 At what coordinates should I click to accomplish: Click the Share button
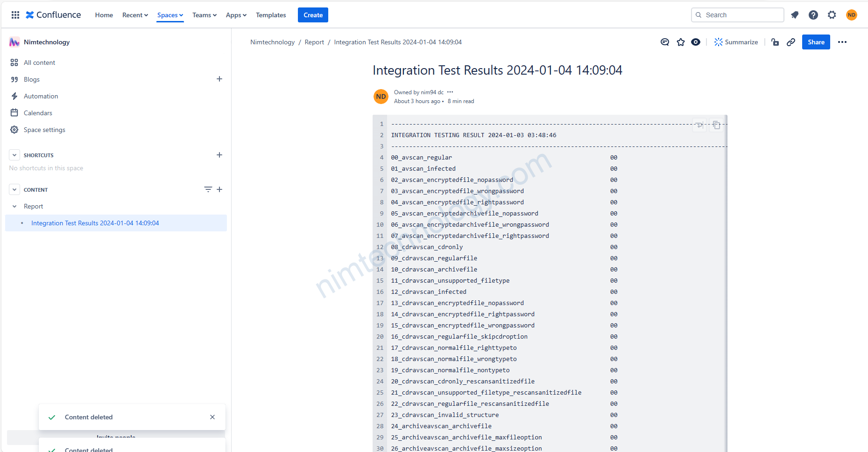(816, 42)
